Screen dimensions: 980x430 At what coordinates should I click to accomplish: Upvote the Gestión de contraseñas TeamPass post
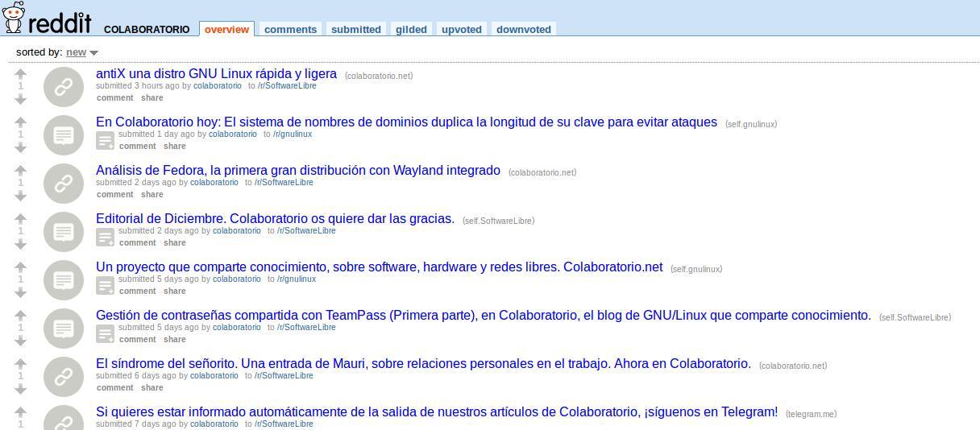21,315
